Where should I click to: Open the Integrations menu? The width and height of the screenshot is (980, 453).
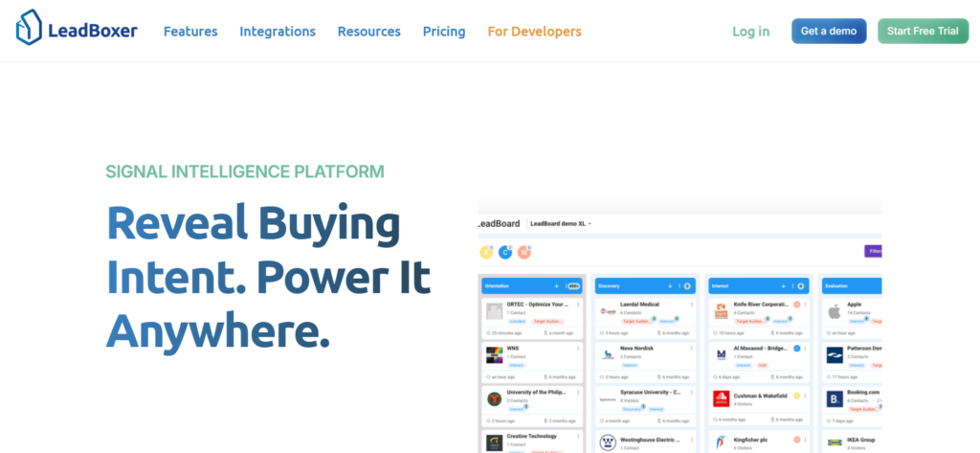(278, 32)
